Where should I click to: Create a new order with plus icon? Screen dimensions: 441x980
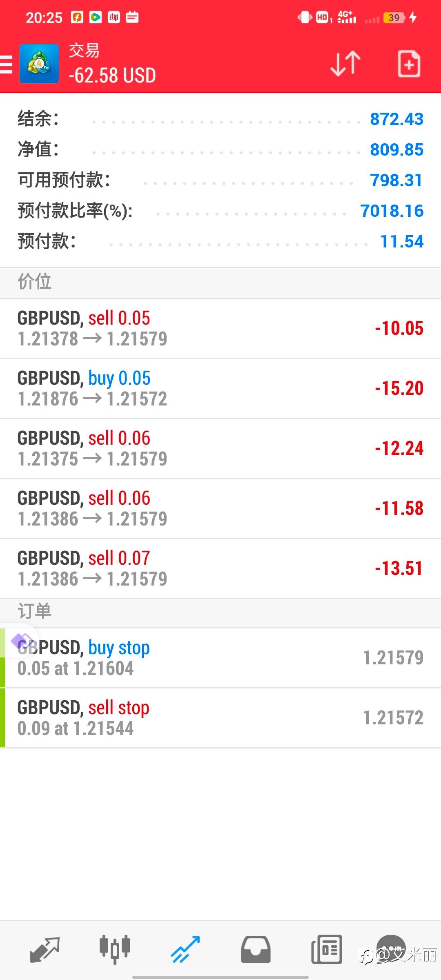[409, 64]
